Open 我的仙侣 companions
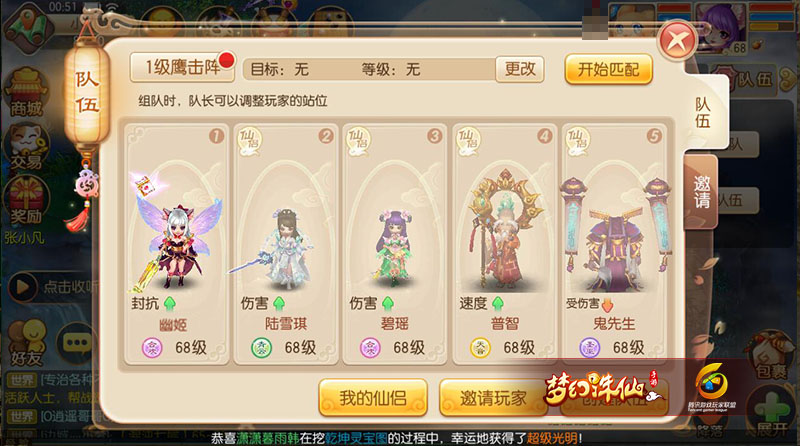 (373, 398)
